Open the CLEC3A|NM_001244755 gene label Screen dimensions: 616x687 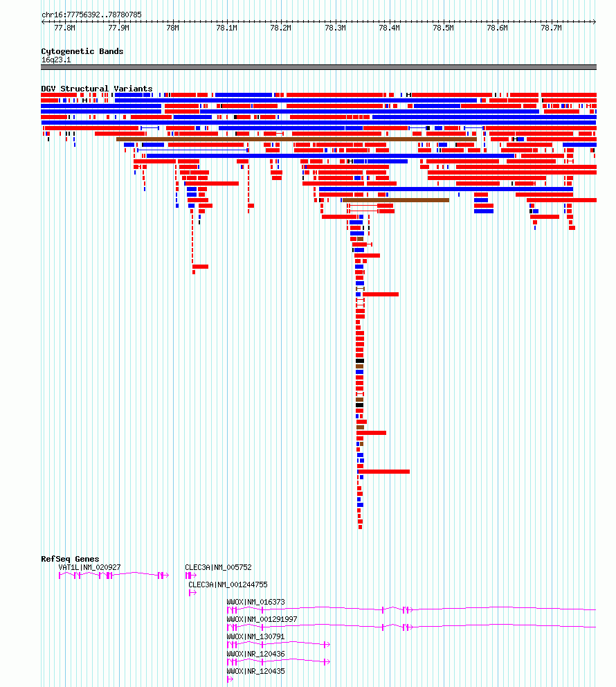pos(228,585)
